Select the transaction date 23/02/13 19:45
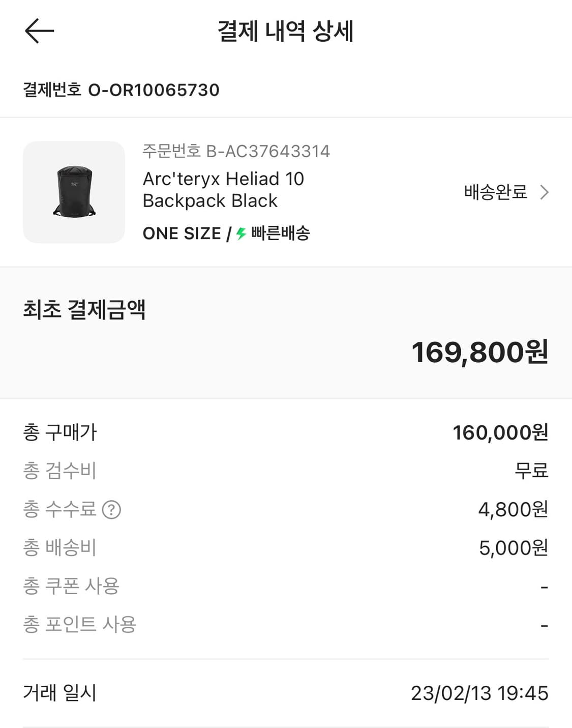 pos(479,693)
